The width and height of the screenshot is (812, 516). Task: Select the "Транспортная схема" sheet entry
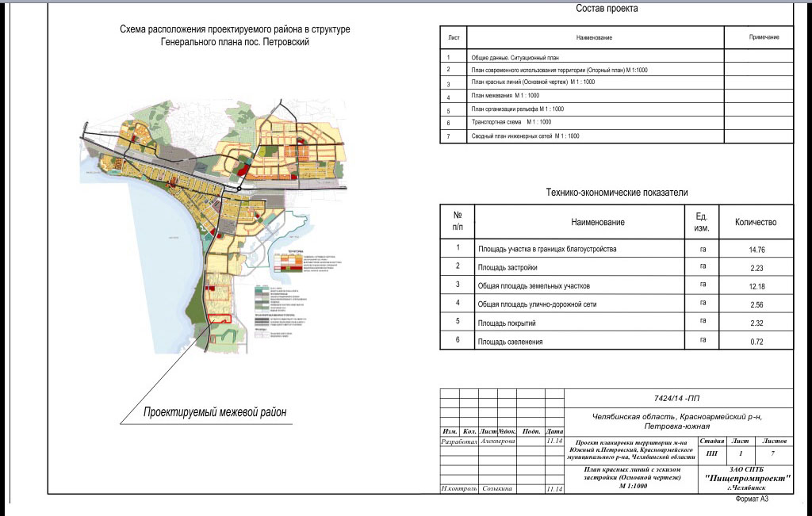[x=511, y=123]
